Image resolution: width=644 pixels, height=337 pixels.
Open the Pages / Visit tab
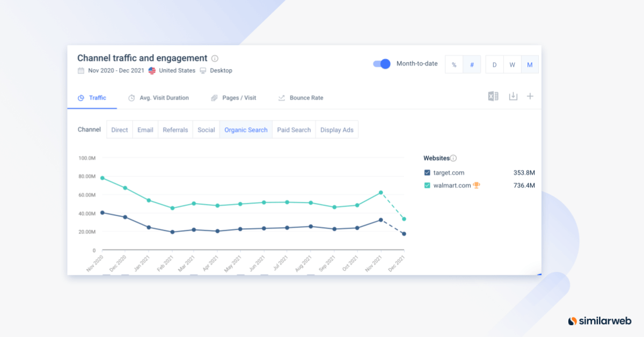coord(233,98)
